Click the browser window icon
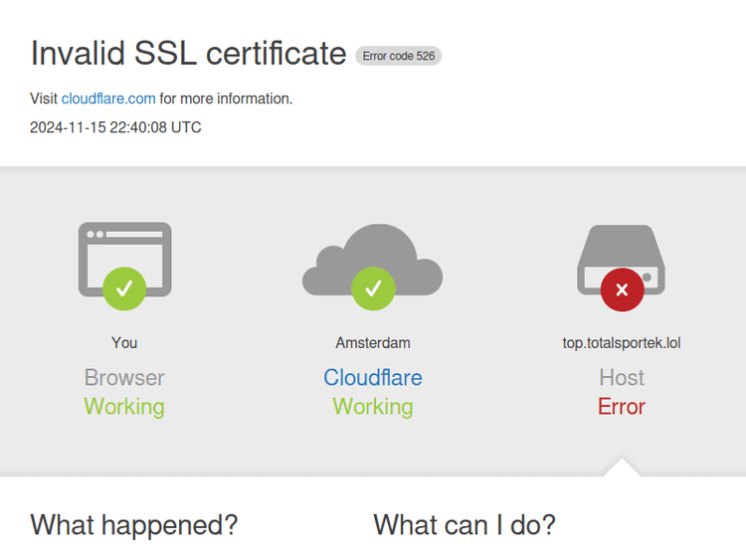The height and width of the screenshot is (560, 746). tap(124, 249)
